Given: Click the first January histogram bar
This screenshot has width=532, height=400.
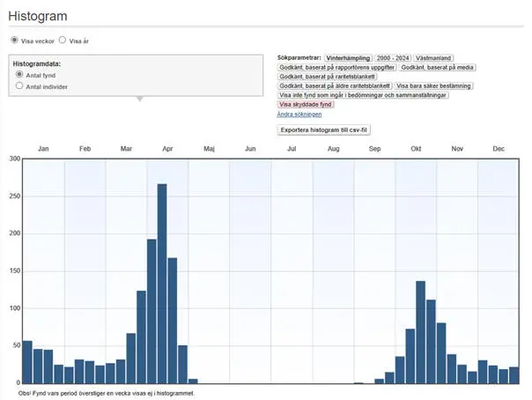Looking at the screenshot, I should click(27, 361).
